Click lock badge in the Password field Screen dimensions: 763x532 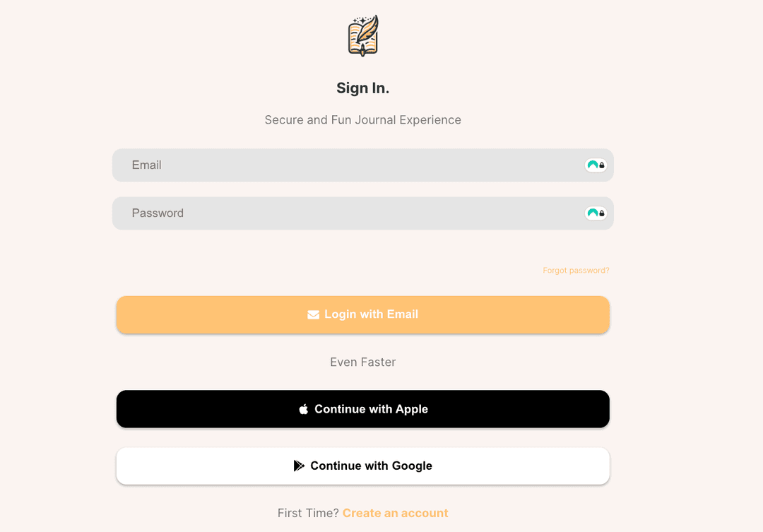click(x=602, y=213)
